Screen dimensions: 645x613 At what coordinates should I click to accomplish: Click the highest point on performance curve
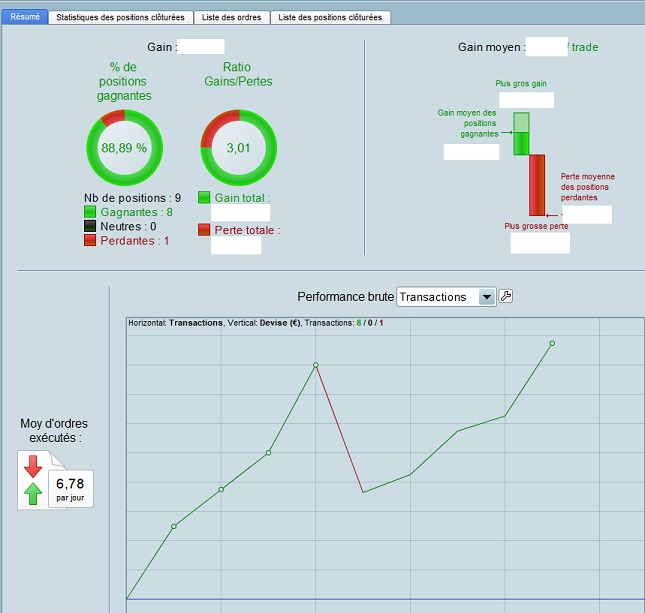552,343
